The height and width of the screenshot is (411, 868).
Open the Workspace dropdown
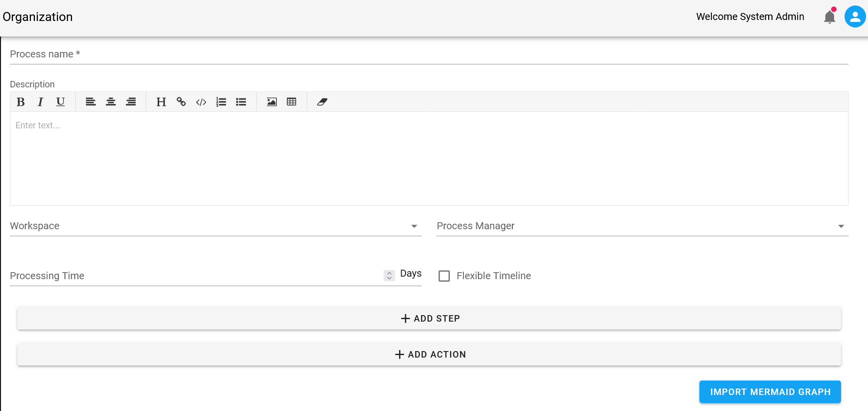(216, 226)
